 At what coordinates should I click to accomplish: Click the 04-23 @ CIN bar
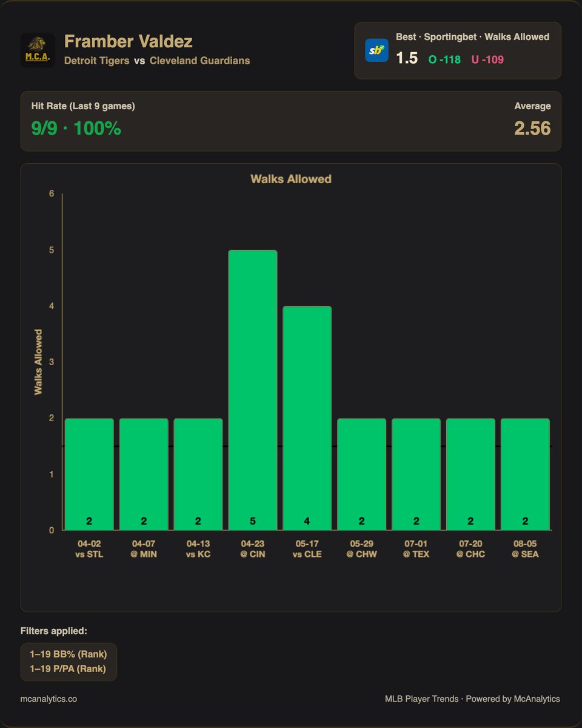(253, 390)
